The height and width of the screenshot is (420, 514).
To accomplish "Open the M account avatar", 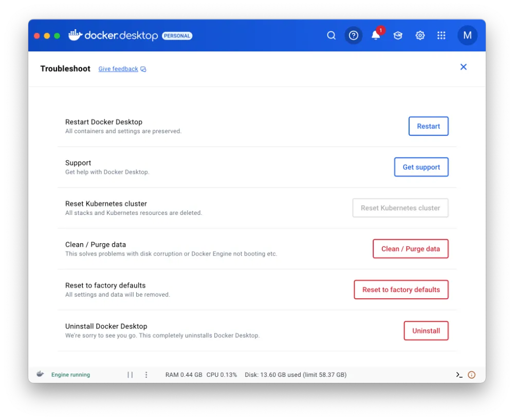I will pos(467,35).
